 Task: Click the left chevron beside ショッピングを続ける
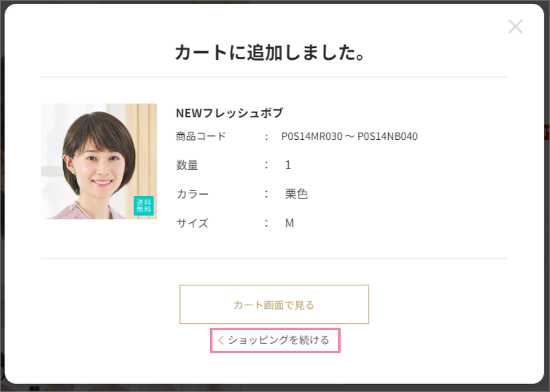[222, 340]
